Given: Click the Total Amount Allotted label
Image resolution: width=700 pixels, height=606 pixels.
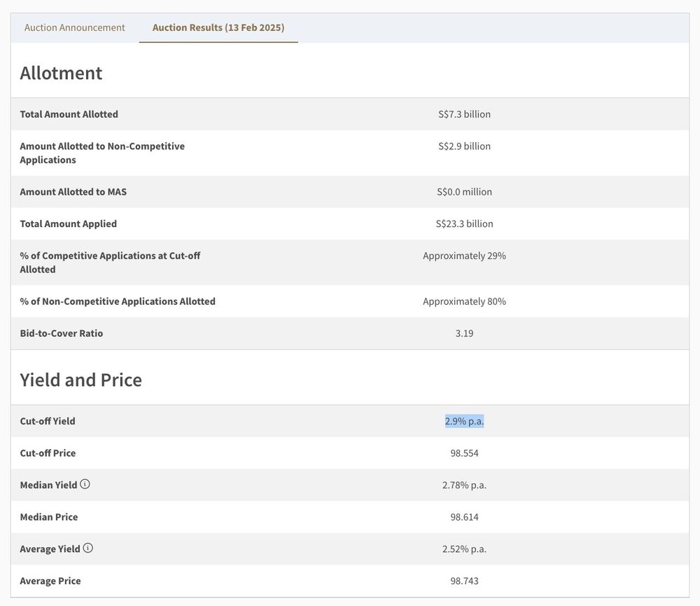Looking at the screenshot, I should tap(69, 114).
